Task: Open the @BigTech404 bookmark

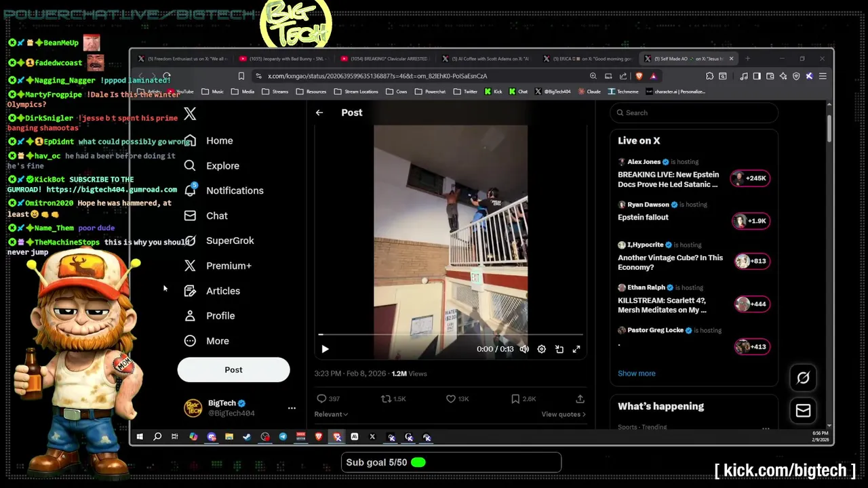Action: coord(553,91)
